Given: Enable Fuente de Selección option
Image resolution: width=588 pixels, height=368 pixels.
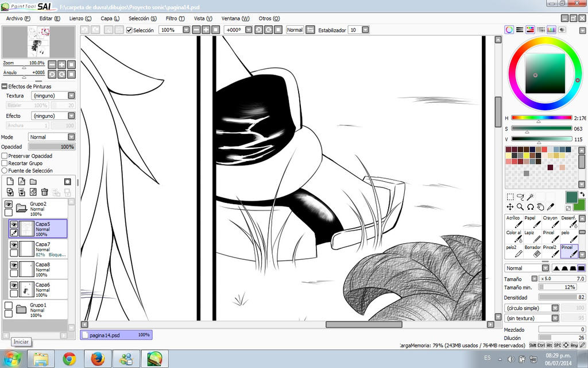Looking at the screenshot, I should point(5,170).
